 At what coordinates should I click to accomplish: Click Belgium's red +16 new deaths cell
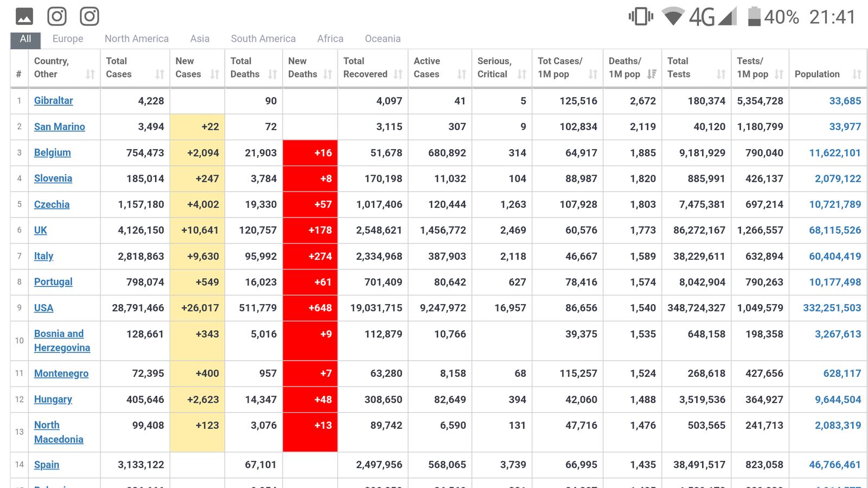click(310, 153)
